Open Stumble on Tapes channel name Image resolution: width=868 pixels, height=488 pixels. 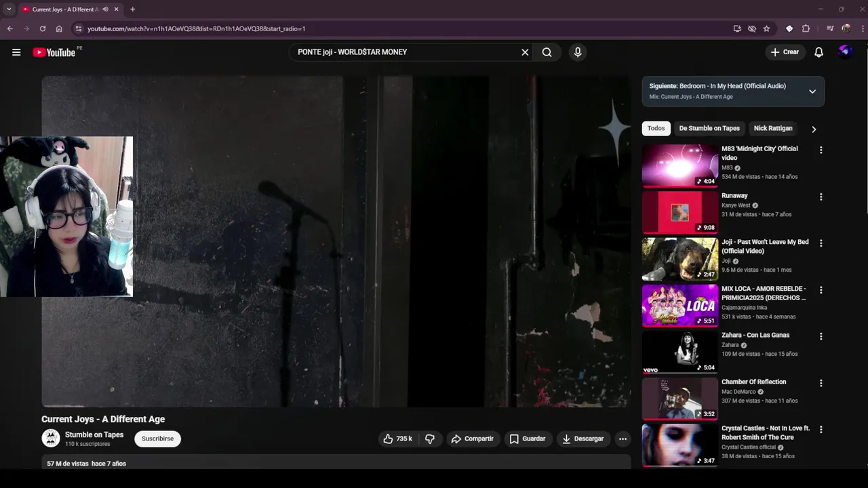pyautogui.click(x=94, y=434)
